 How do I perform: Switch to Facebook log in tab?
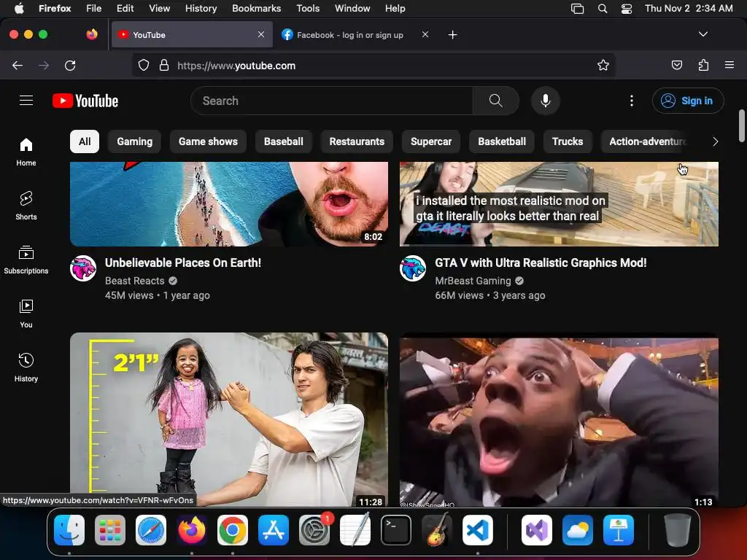pyautogui.click(x=350, y=35)
